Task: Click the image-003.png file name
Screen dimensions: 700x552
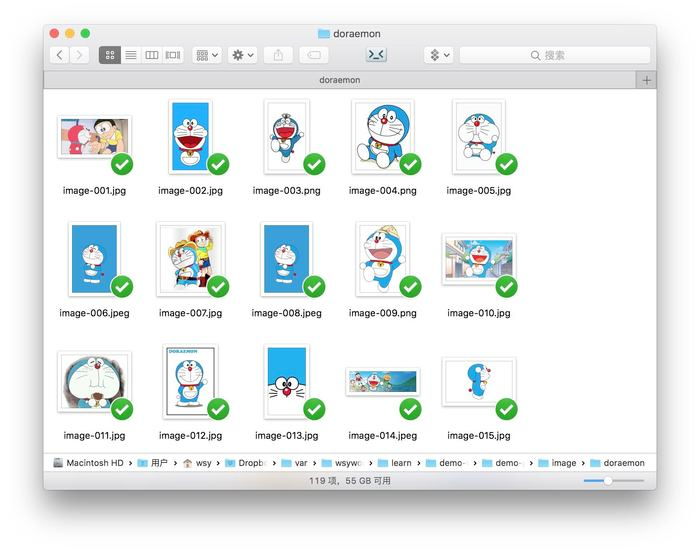Action: [286, 191]
